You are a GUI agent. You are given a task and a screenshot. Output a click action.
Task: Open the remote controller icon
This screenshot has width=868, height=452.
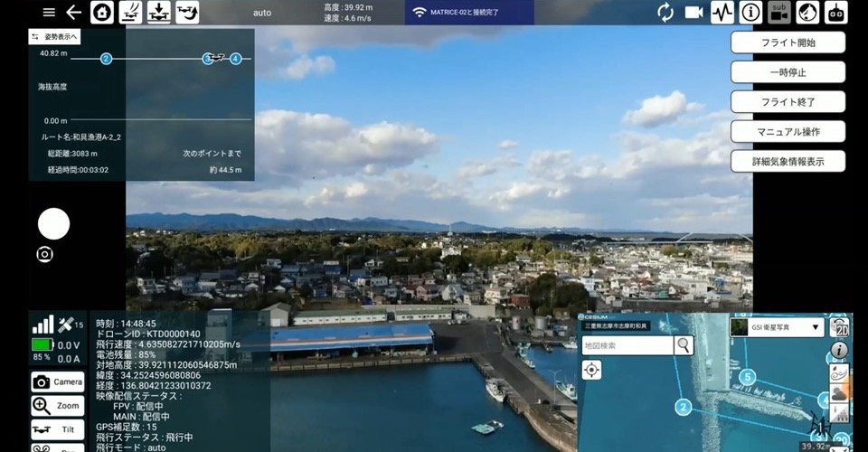[x=837, y=13]
